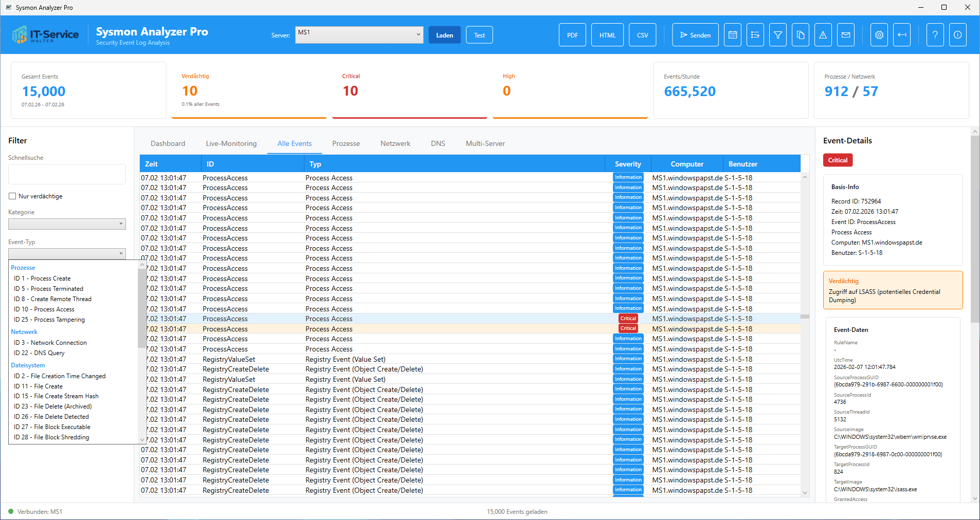Expand the Kategorie dropdown
980x520 pixels.
[67, 224]
